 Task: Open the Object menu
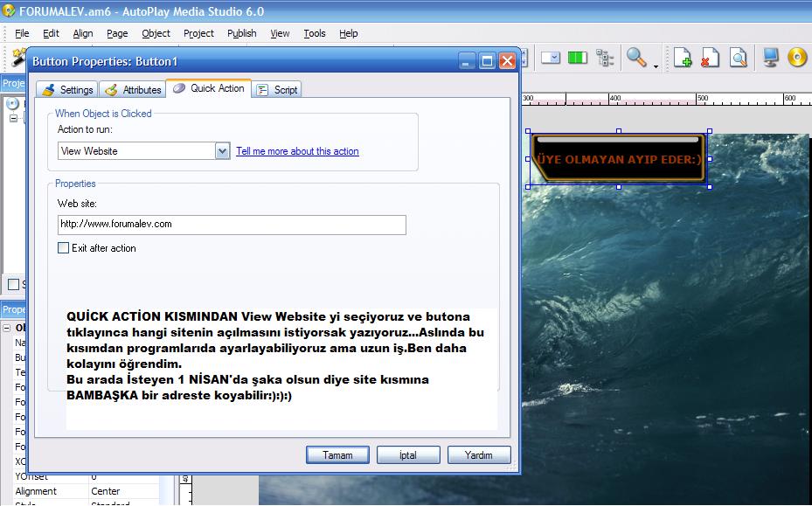[156, 33]
